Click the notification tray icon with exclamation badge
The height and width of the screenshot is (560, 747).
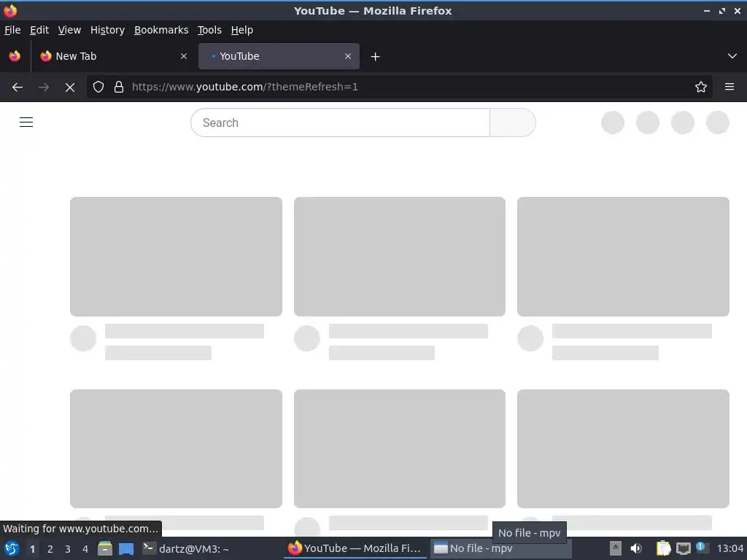pyautogui.click(x=703, y=548)
